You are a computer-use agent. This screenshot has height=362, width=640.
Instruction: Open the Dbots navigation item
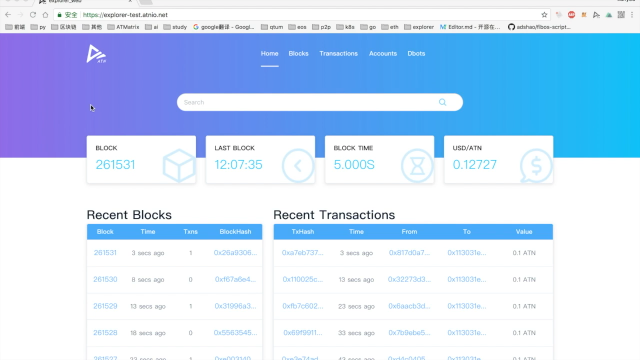tap(416, 53)
